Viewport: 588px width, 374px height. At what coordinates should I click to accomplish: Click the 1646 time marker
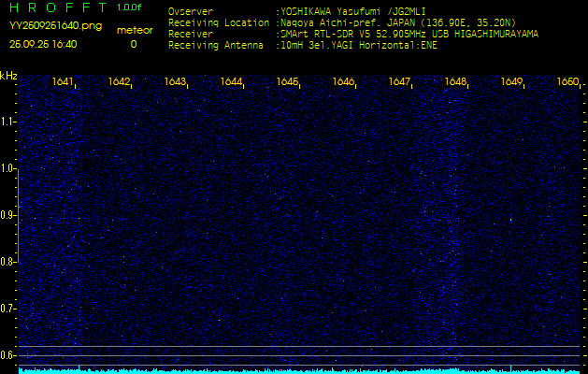(343, 81)
